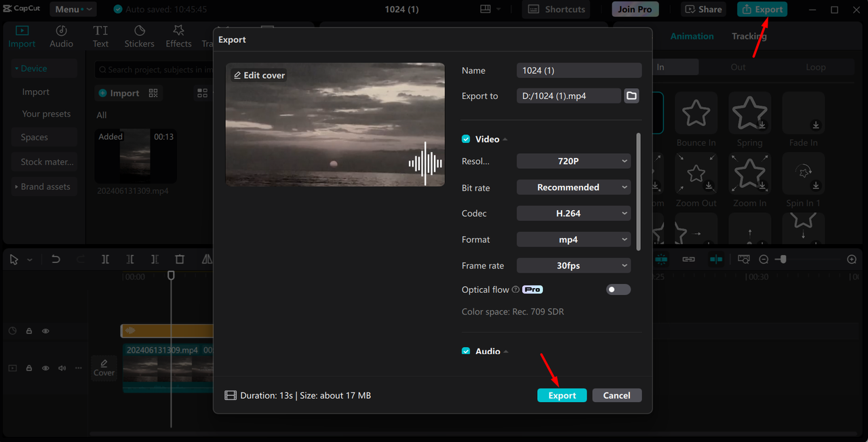This screenshot has width=868, height=442.
Task: Click the Delete trash icon in timeline
Action: [180, 260]
